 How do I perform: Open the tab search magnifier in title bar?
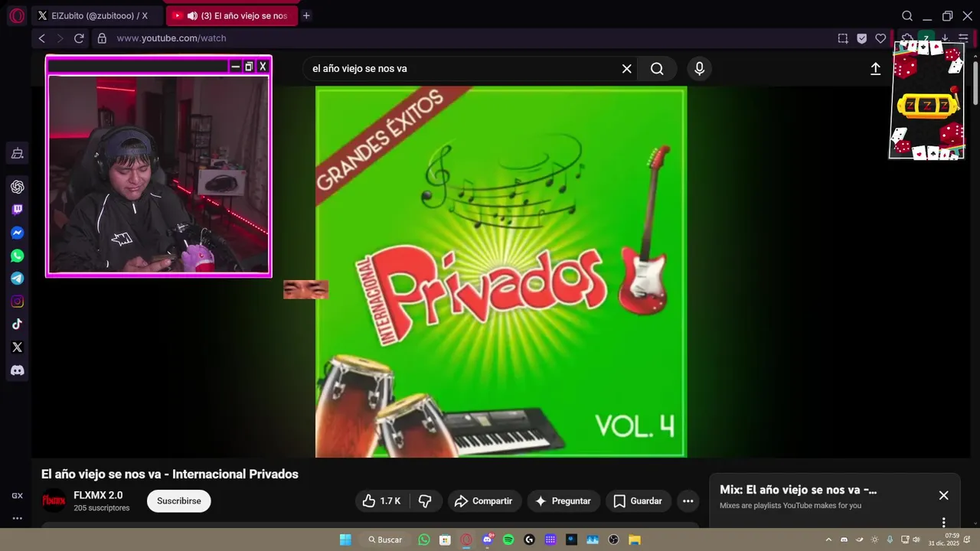pyautogui.click(x=907, y=16)
